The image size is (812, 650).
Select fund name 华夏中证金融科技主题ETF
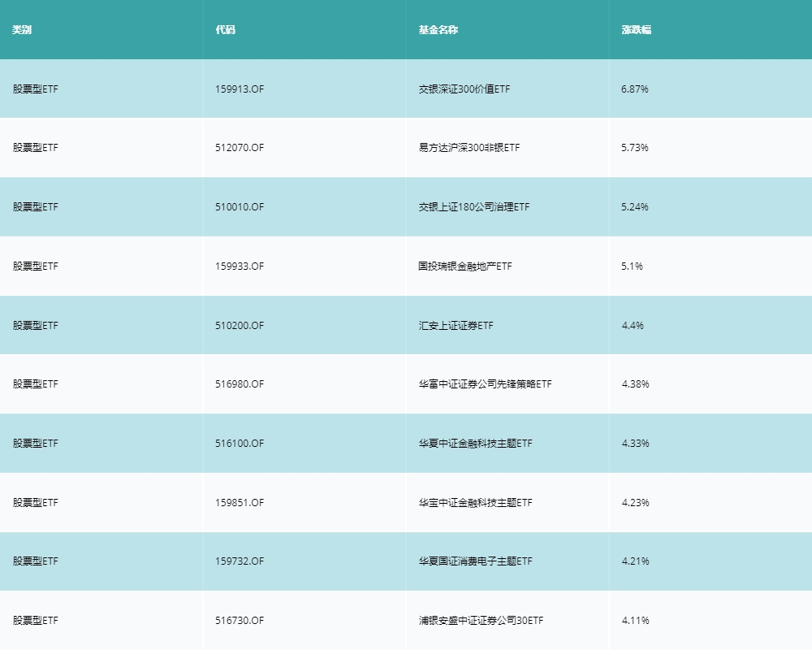coord(475,443)
